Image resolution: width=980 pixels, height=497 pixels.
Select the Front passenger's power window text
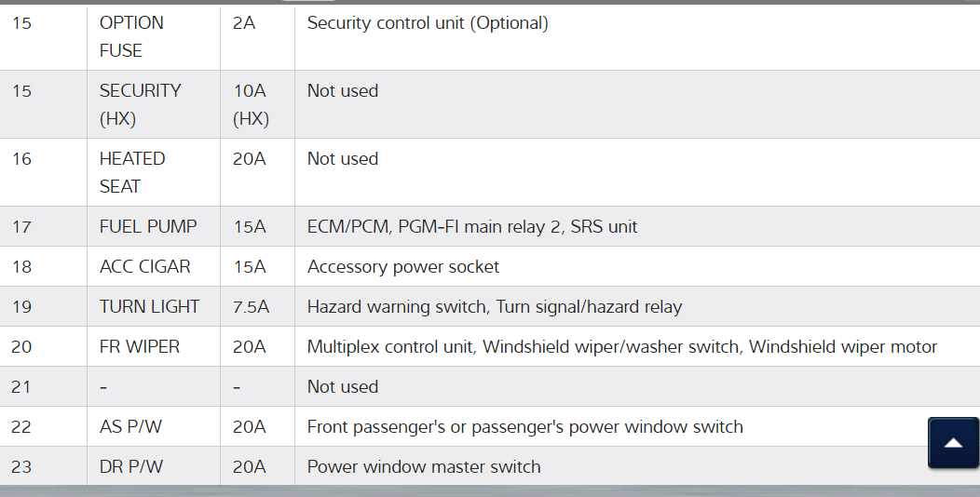pos(524,426)
